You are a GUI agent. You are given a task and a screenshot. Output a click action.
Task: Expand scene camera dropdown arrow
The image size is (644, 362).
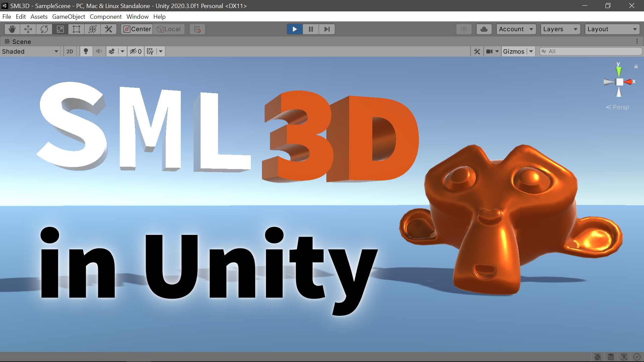(497, 51)
